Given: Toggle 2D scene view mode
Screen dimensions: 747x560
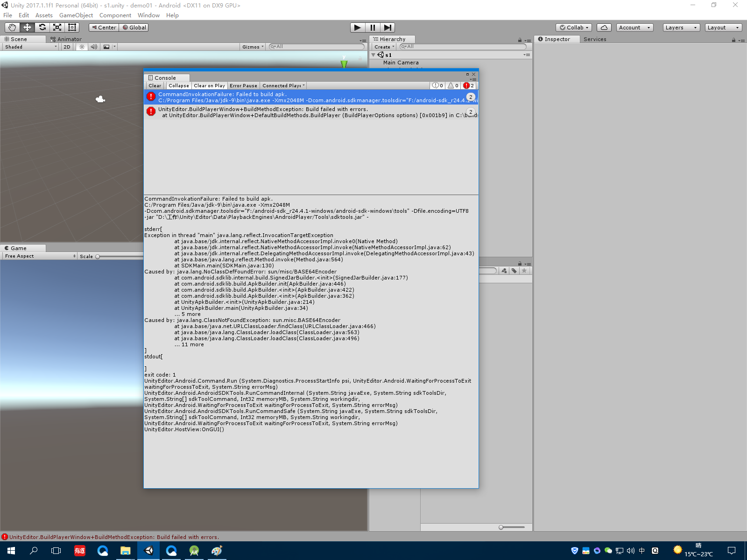Looking at the screenshot, I should tap(67, 47).
